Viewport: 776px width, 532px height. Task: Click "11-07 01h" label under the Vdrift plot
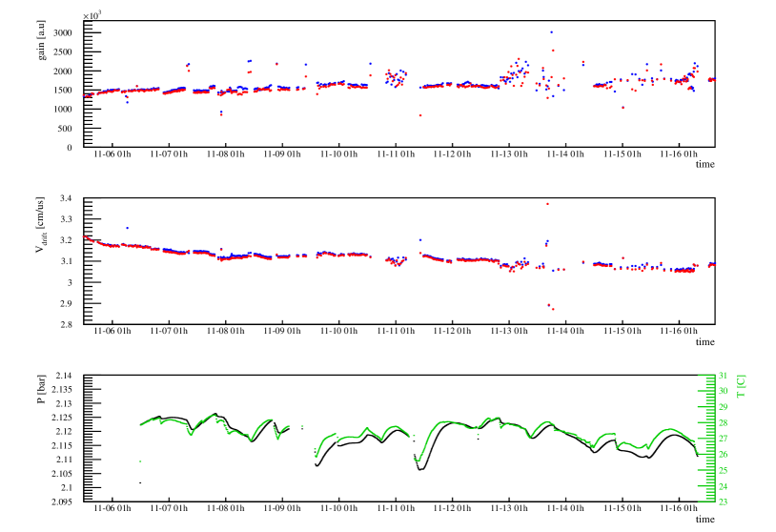[x=169, y=332]
